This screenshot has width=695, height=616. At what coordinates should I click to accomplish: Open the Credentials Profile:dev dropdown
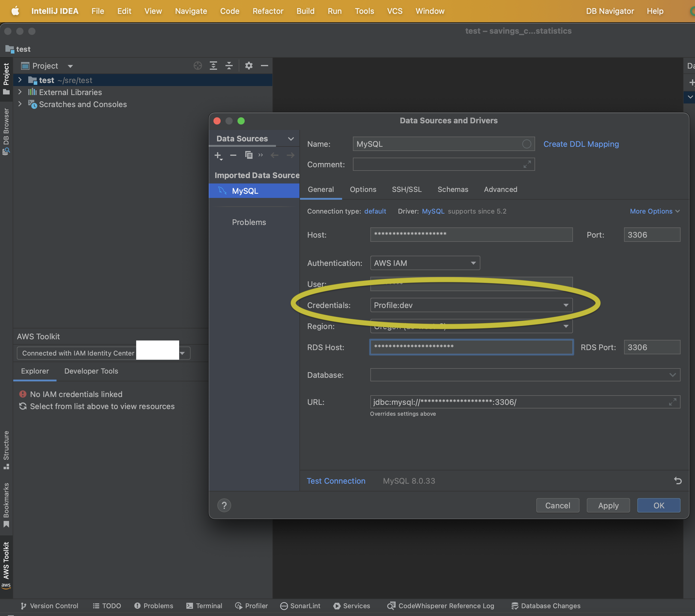coord(471,305)
